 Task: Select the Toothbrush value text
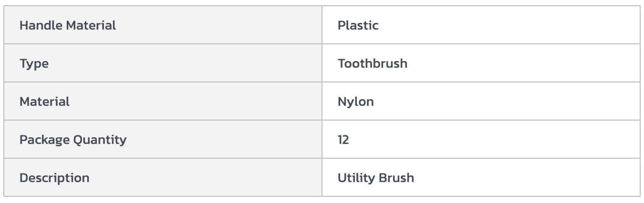click(372, 63)
